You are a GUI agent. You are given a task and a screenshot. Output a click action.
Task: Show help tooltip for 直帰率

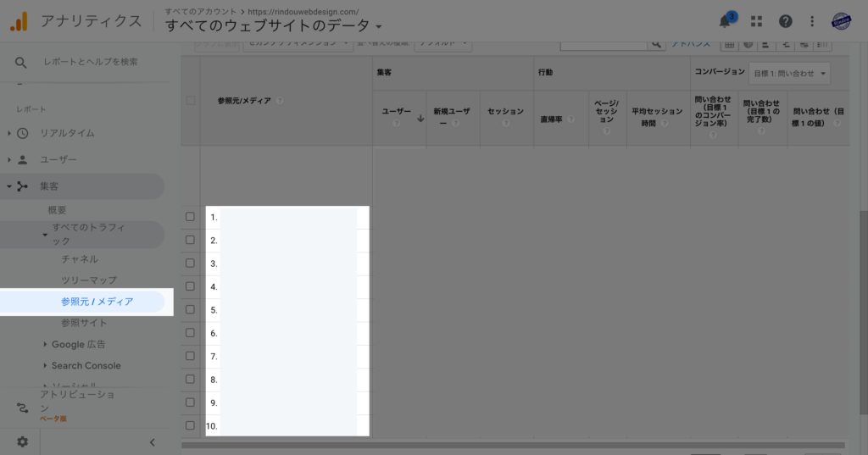pyautogui.click(x=570, y=119)
